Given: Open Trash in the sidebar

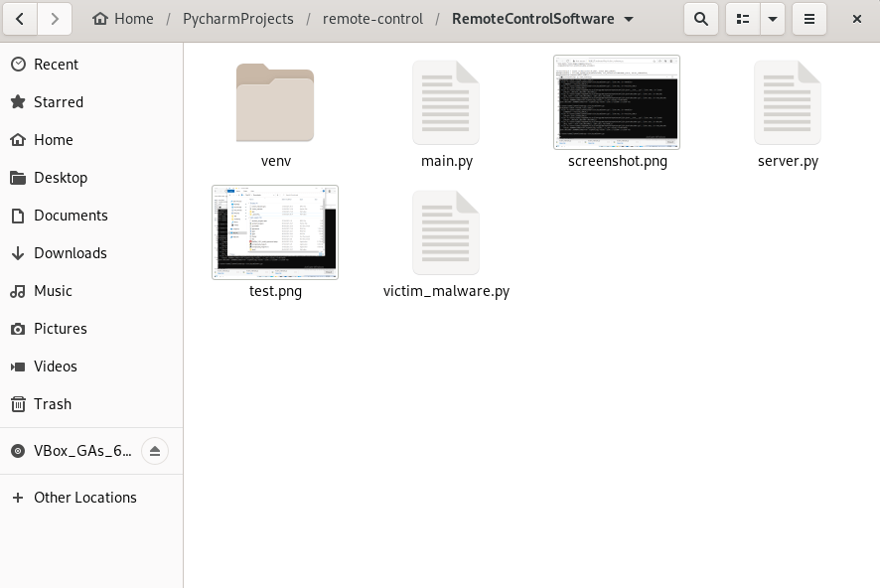Looking at the screenshot, I should pyautogui.click(x=53, y=404).
